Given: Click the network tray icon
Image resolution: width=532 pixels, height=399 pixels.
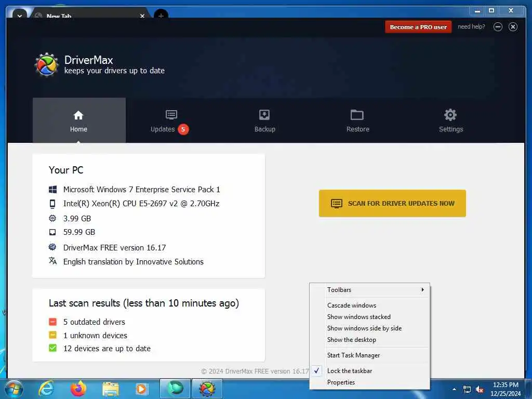Looking at the screenshot, I should point(467,390).
